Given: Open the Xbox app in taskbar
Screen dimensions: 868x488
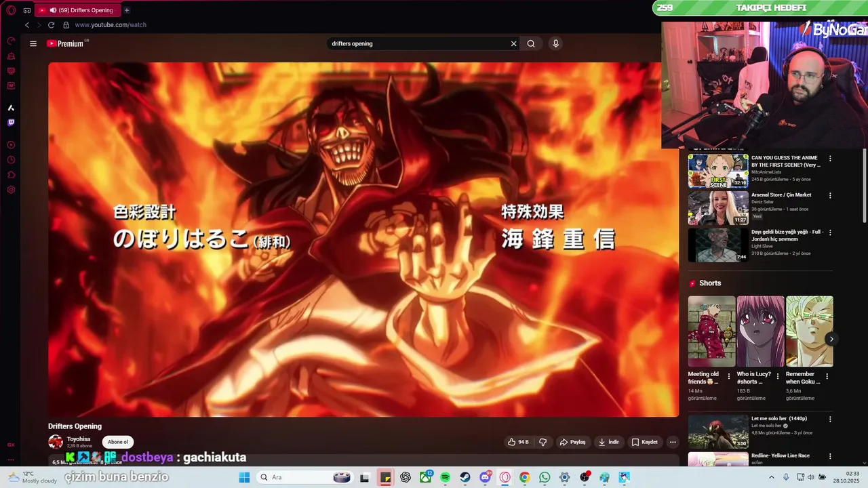Looking at the screenshot, I should tap(425, 477).
